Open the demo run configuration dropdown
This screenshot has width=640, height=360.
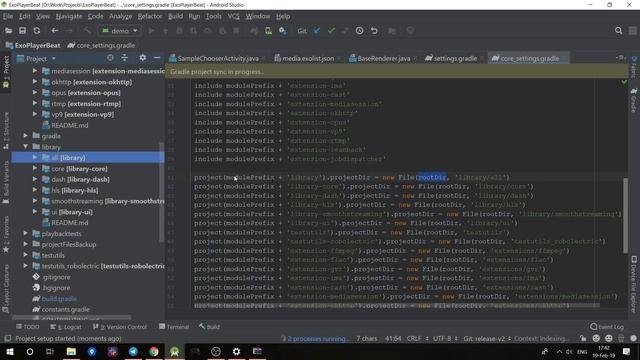coord(120,31)
